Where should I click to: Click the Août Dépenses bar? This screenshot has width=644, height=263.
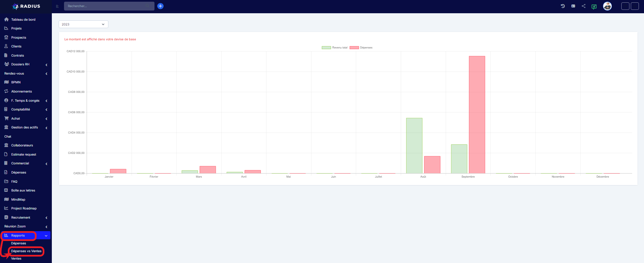[432, 165]
